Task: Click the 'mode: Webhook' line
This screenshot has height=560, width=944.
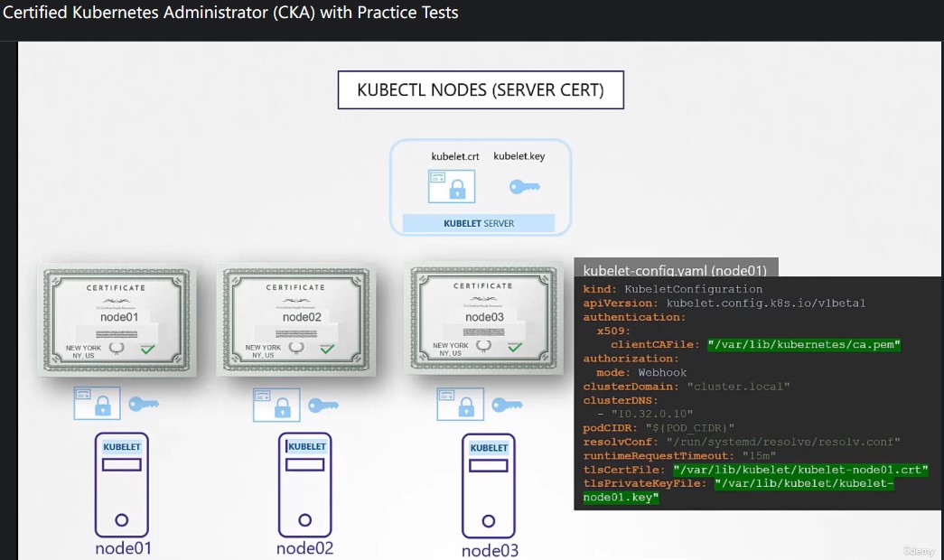Action: [641, 373]
